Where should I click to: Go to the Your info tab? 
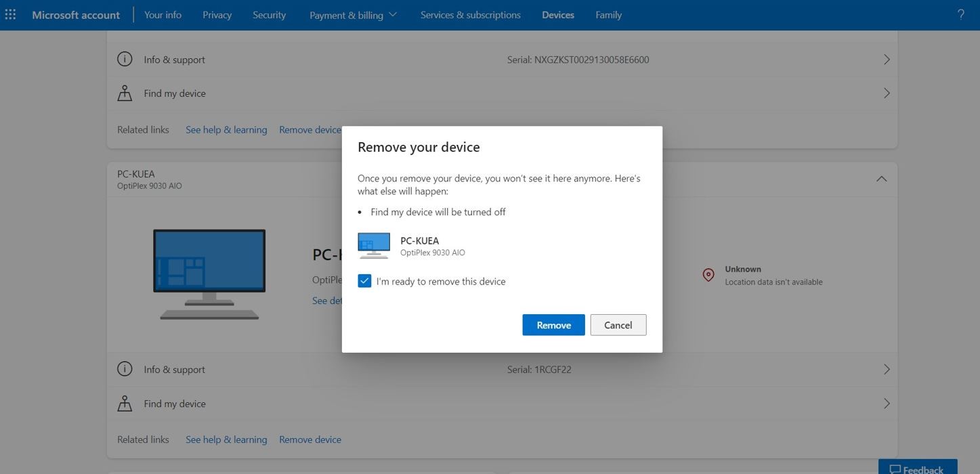coord(163,14)
